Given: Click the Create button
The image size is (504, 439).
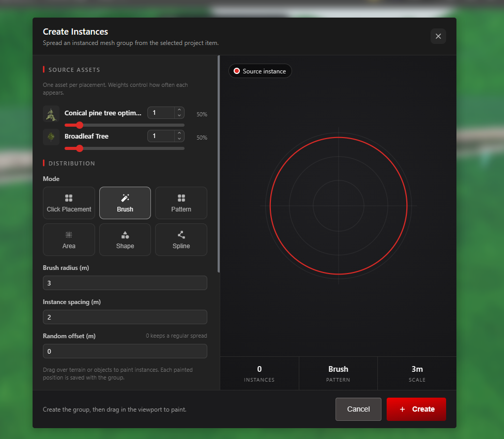Looking at the screenshot, I should coord(416,409).
